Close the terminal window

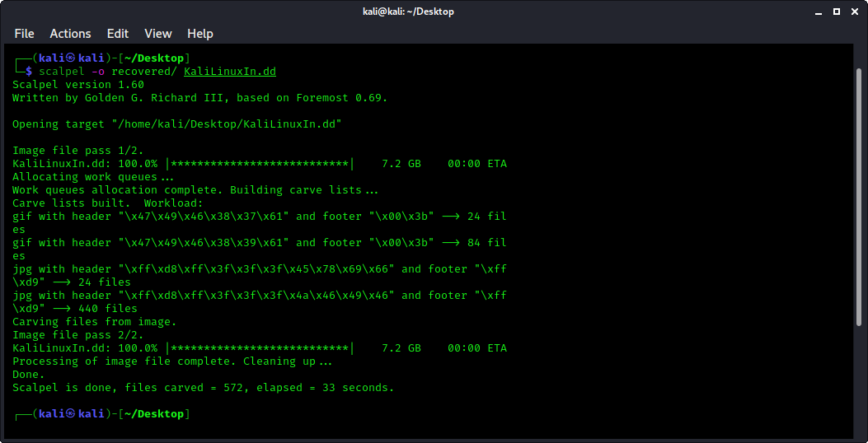click(x=854, y=12)
